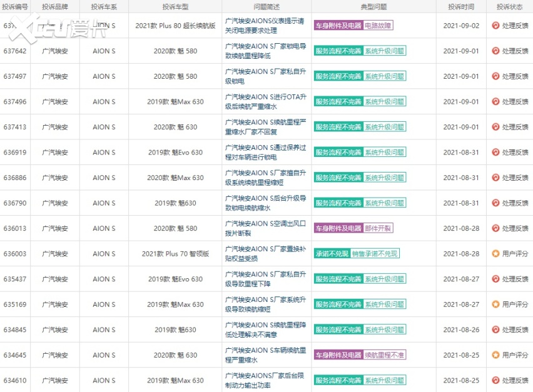533x392 pixels.
Task: Click the 广汽埃安 brand cell in row 637413
Action: pos(55,127)
